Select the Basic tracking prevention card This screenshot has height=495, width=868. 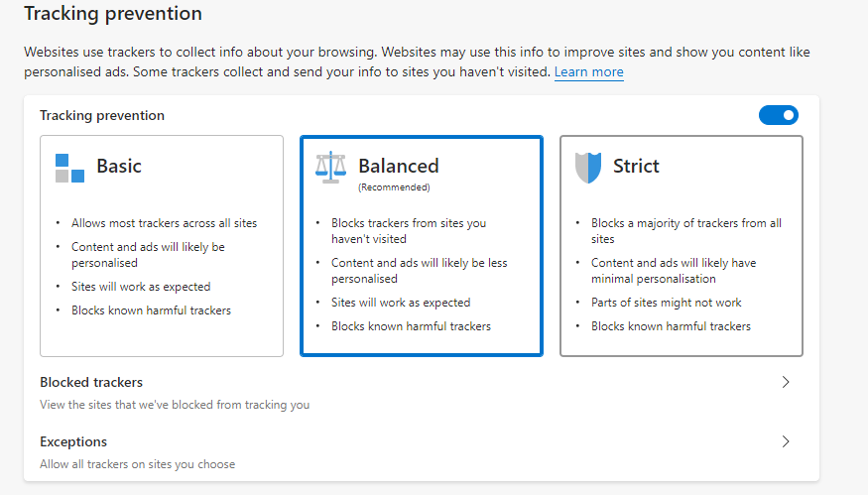tap(162, 246)
